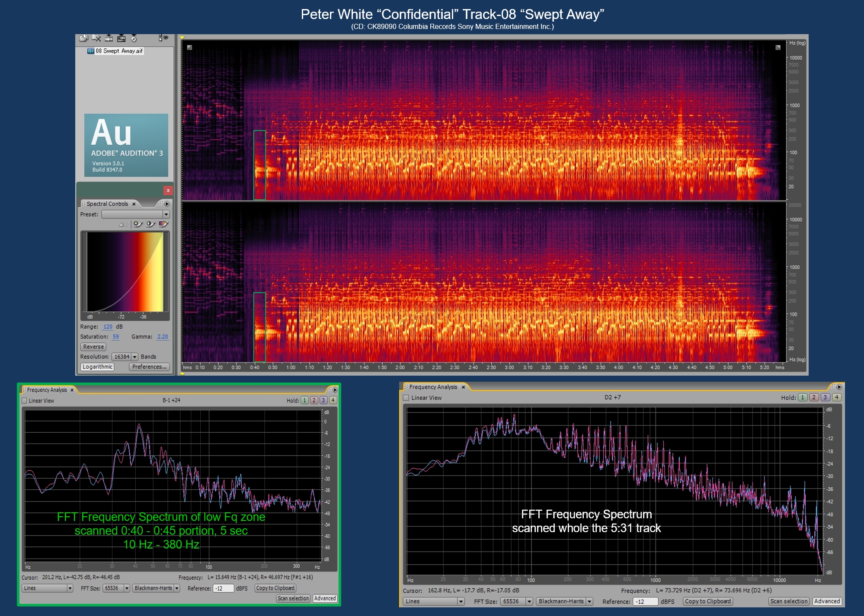Click the show options eye icon in Files panel
Viewport: 864px width, 616px height.
pos(163,38)
